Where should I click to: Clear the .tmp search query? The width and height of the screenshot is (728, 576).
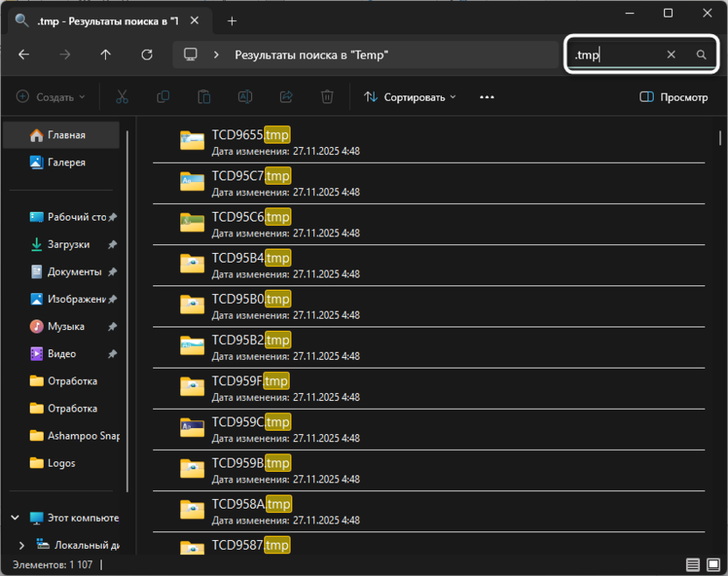(x=671, y=54)
